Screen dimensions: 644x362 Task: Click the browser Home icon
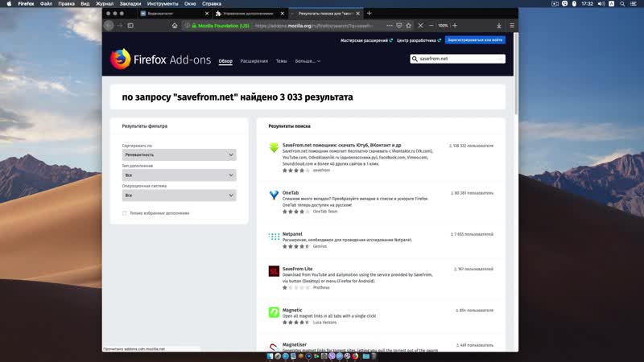pos(175,26)
